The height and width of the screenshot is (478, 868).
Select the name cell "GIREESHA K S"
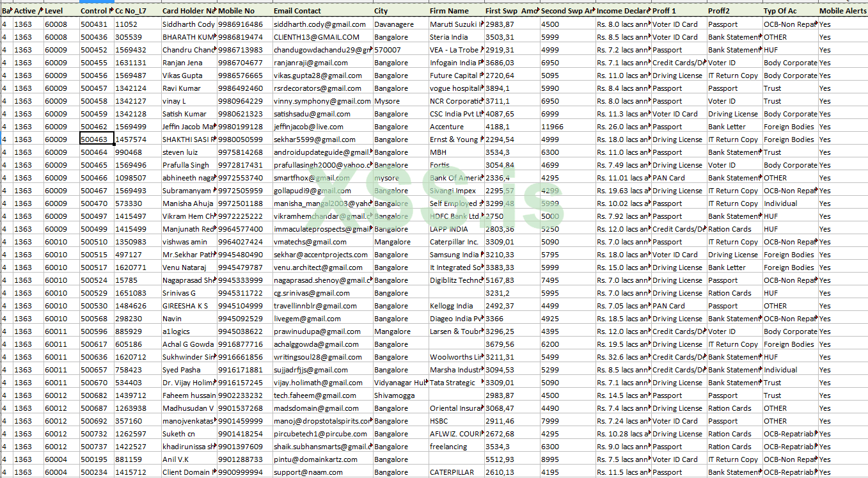click(189, 306)
